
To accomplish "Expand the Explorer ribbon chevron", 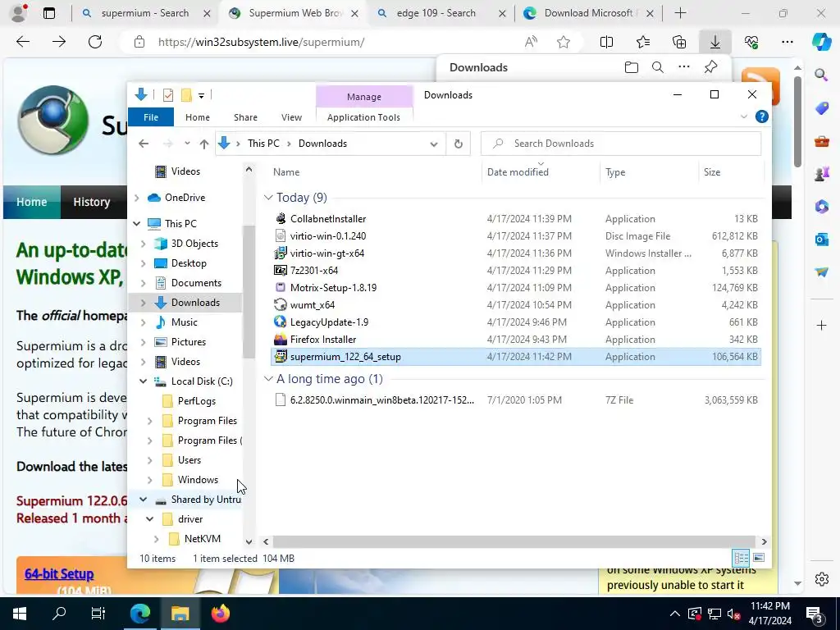I will 743,116.
